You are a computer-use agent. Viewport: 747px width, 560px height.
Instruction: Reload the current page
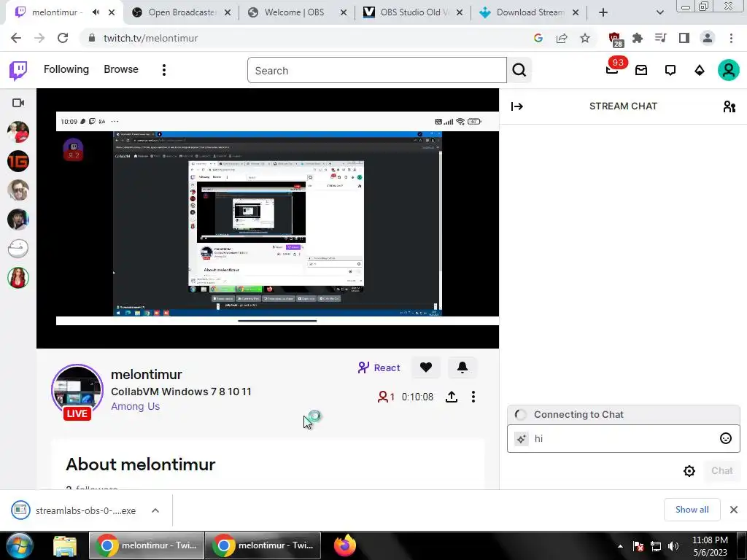point(63,38)
